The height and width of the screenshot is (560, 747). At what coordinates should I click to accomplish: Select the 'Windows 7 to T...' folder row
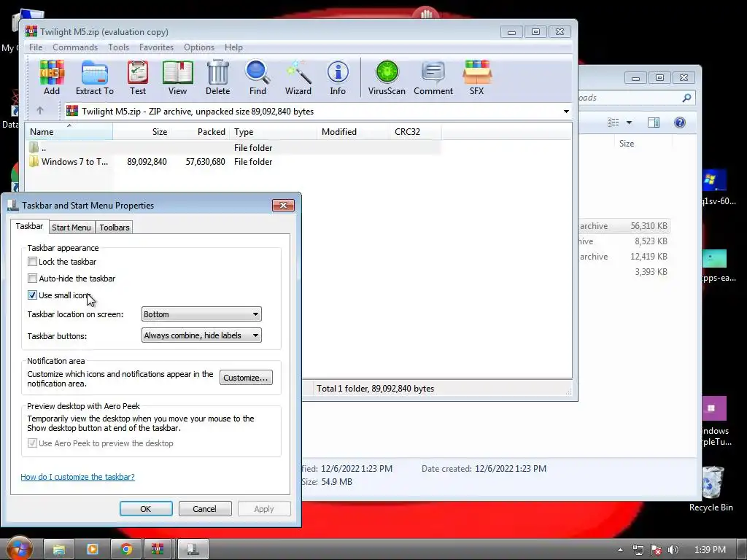pos(233,162)
